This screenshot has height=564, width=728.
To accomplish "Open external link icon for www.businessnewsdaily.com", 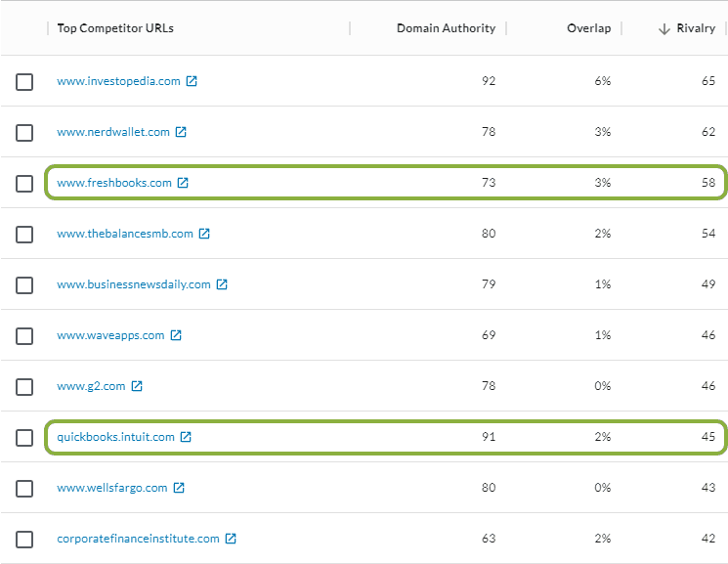I will (x=222, y=284).
